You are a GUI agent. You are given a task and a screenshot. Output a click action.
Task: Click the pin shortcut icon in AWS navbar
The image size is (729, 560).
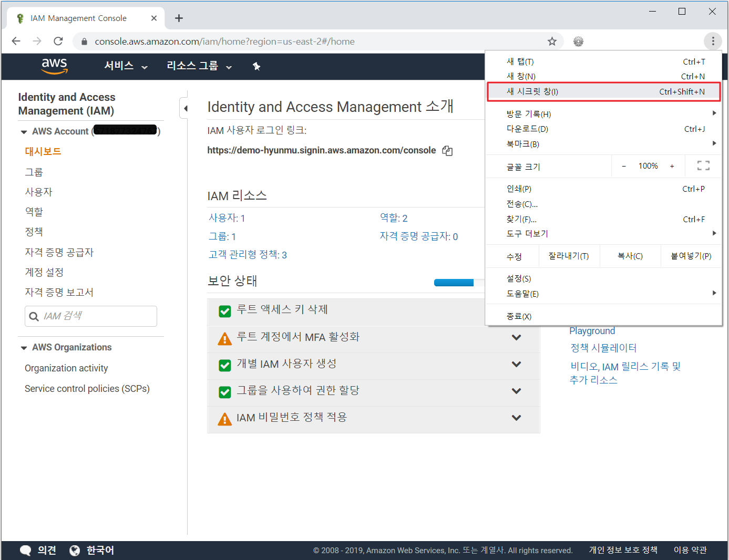[x=256, y=66]
